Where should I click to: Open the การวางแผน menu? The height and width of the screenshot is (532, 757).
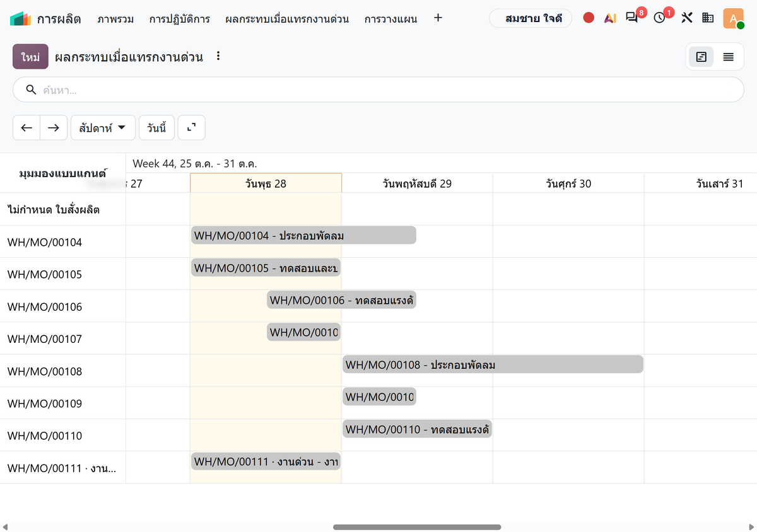[390, 18]
